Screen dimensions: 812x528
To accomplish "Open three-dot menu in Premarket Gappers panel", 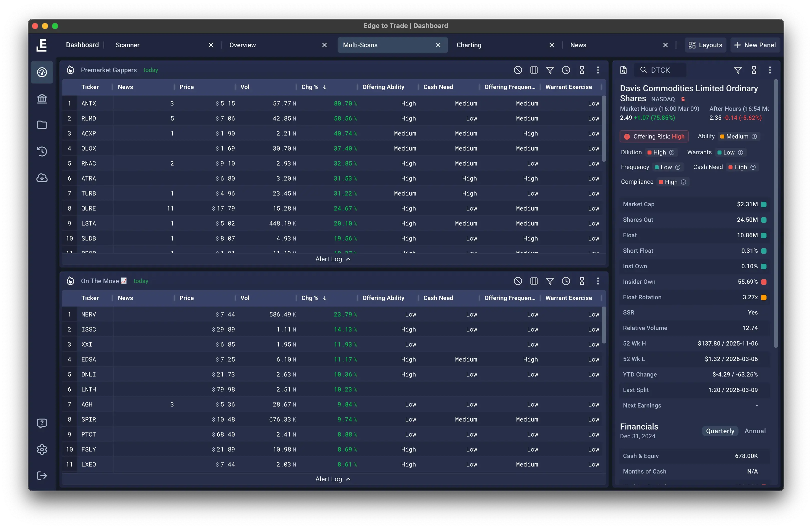I will 598,70.
